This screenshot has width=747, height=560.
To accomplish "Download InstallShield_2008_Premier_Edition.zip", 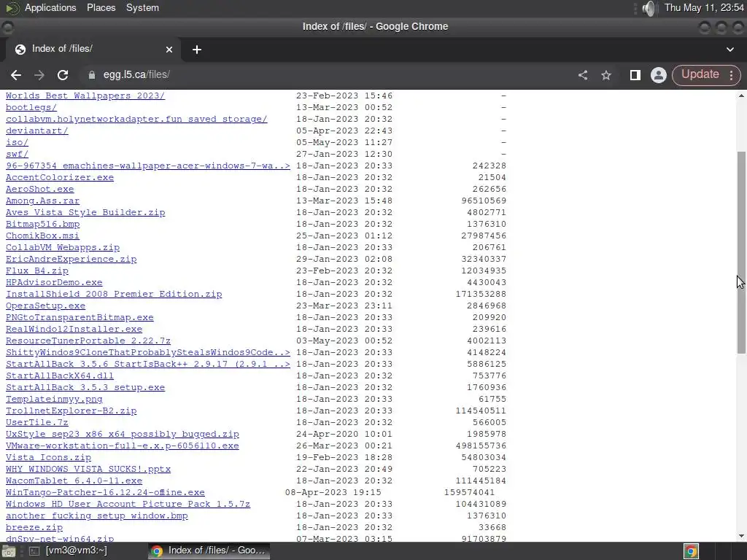I will (114, 295).
